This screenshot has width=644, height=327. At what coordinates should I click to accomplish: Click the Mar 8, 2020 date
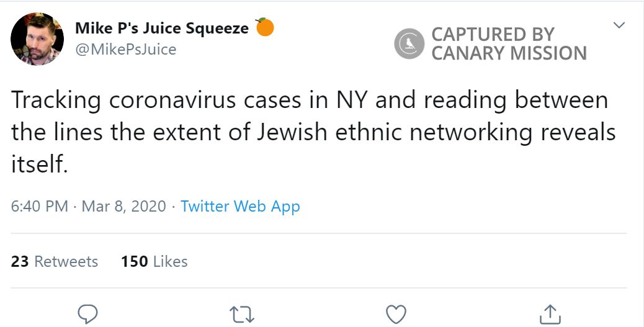[x=123, y=207]
